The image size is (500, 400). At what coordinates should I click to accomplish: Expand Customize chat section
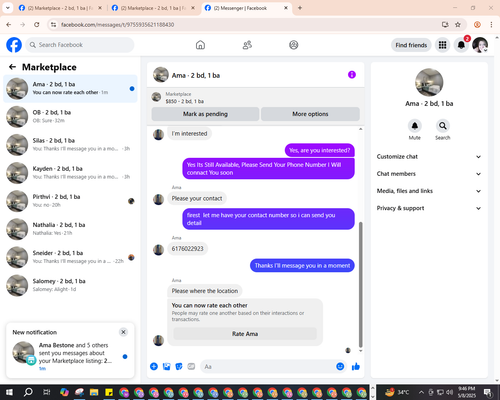429,157
